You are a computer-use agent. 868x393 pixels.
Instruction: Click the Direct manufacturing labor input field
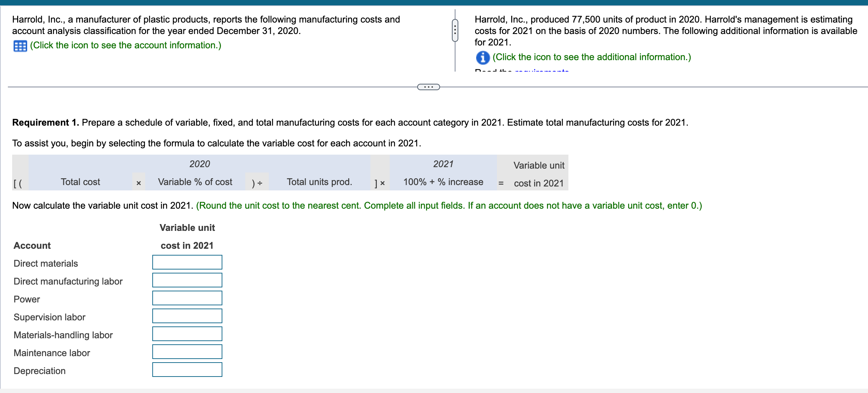pyautogui.click(x=187, y=280)
